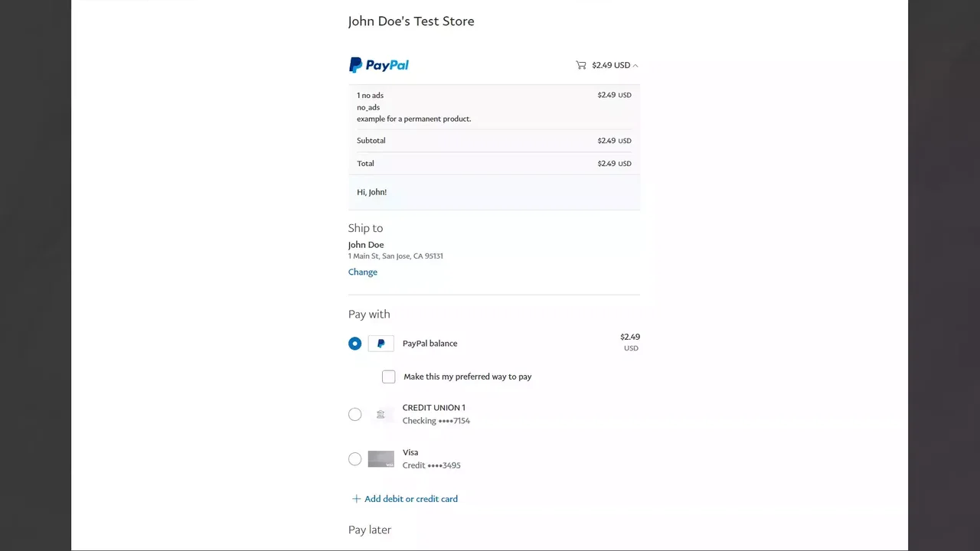Open the shopping cart icon
980x551 pixels.
581,65
